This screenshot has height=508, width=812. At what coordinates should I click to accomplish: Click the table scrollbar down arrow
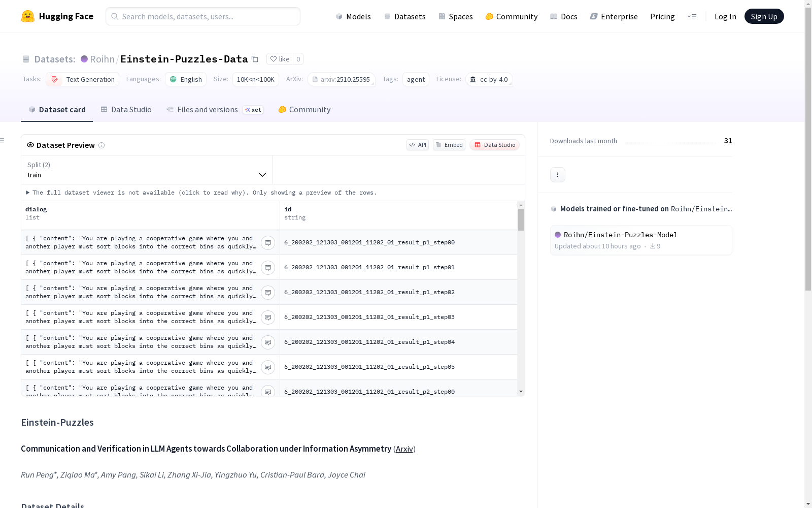[521, 392]
